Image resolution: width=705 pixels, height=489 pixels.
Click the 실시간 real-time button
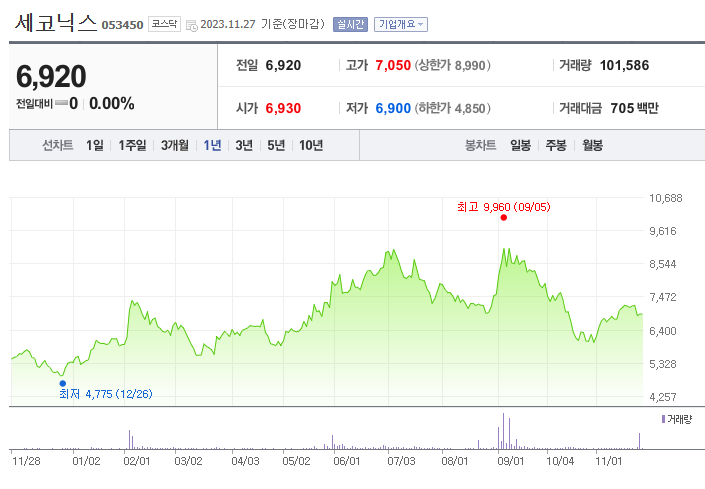[350, 24]
